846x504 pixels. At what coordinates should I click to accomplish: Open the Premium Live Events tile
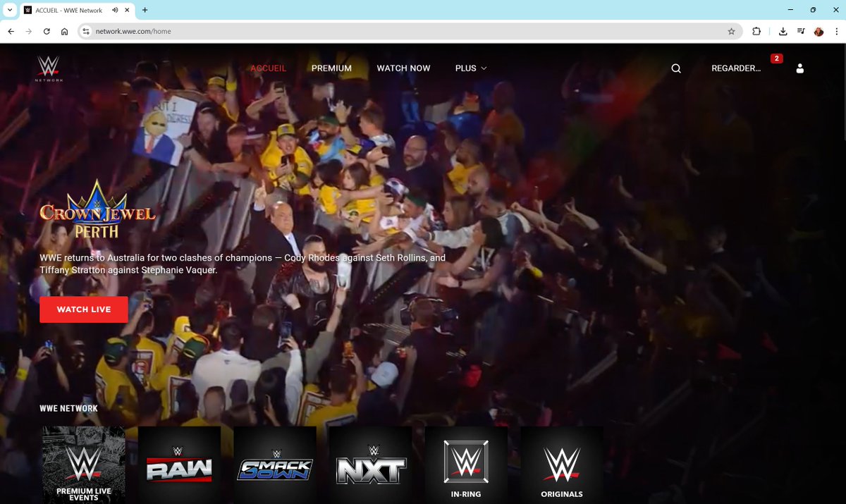tap(84, 465)
